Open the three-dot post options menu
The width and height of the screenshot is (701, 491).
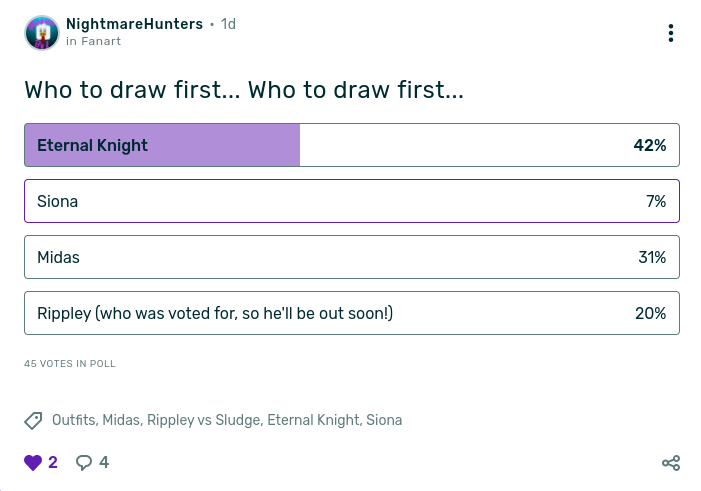(671, 33)
